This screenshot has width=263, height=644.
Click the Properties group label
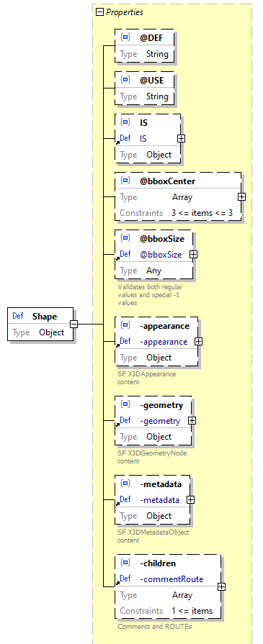pyautogui.click(x=125, y=12)
